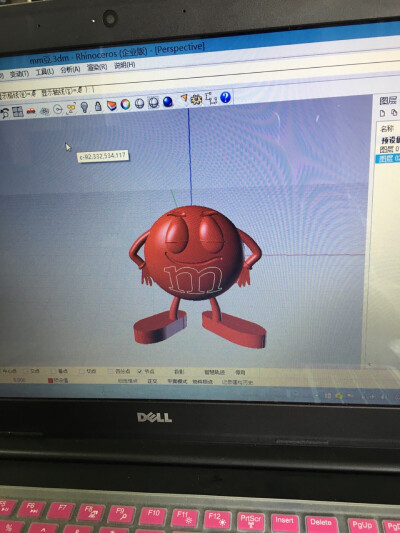Open the 说明(H) menu
Viewport: 400px width, 533px height.
pyautogui.click(x=125, y=65)
